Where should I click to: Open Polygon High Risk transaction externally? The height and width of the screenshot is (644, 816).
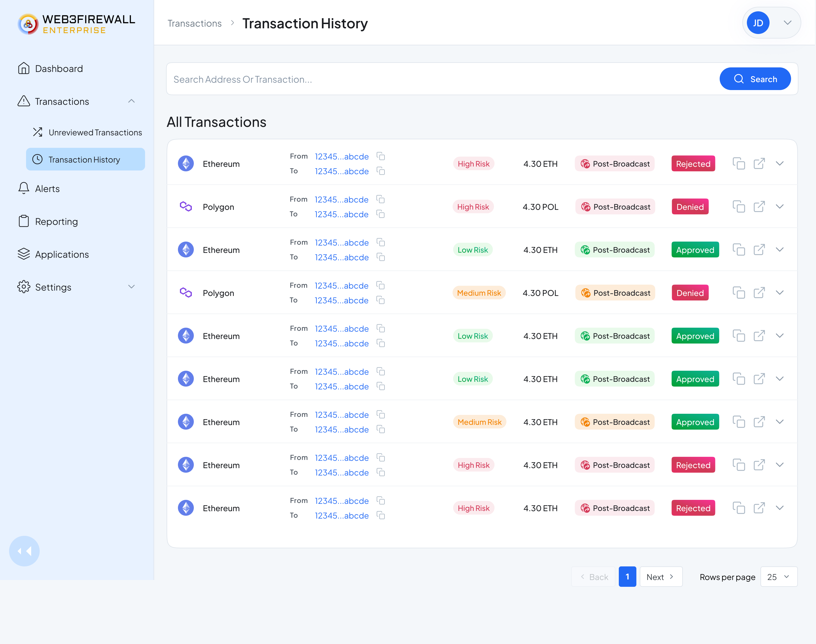tap(759, 207)
